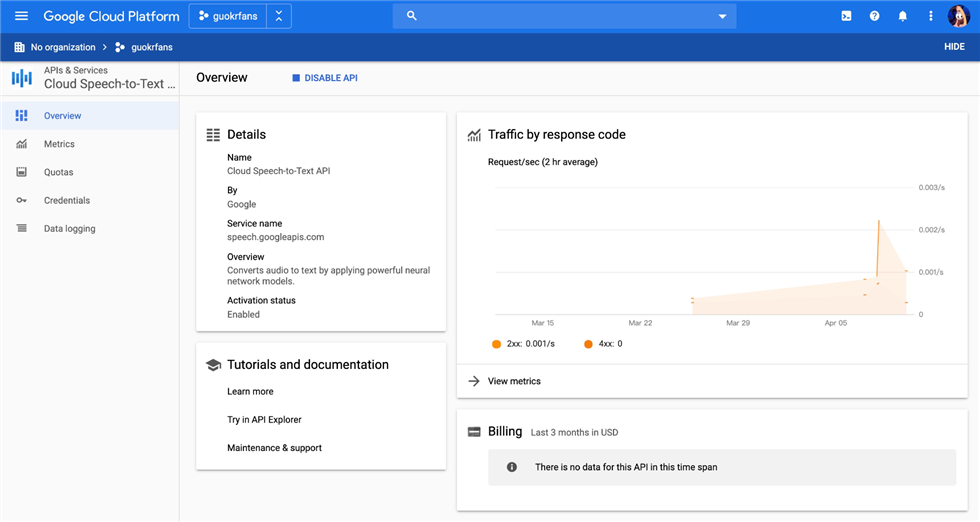980x522 pixels.
Task: Open the three-dot settings menu
Action: pos(931,16)
